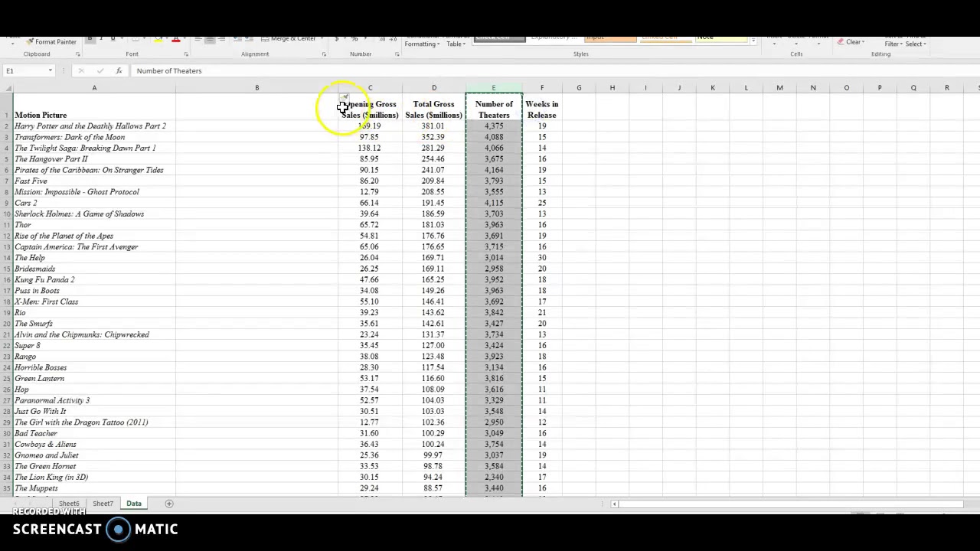This screenshot has width=980, height=551.
Task: Add a new sheet with plus icon
Action: tap(169, 504)
